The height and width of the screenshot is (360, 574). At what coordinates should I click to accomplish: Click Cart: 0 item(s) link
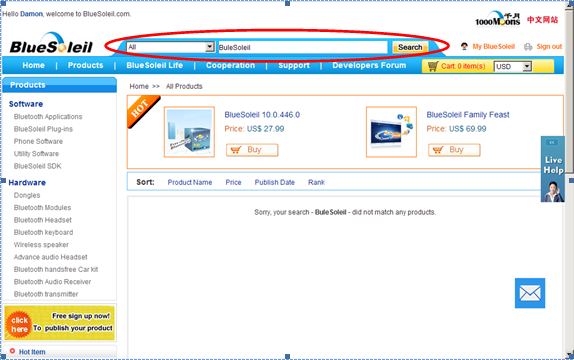[463, 66]
